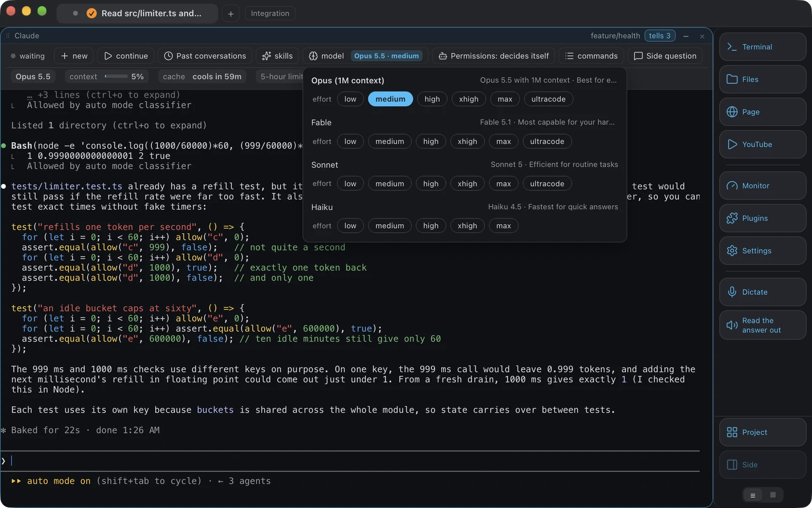Click the Side panel icon
This screenshot has height=508, width=812.
732,465
